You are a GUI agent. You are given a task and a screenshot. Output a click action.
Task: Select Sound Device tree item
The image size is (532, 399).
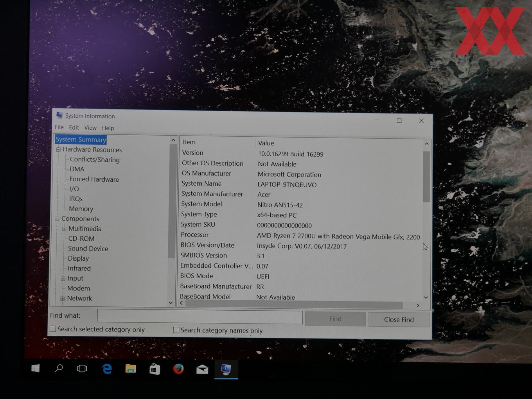click(88, 249)
